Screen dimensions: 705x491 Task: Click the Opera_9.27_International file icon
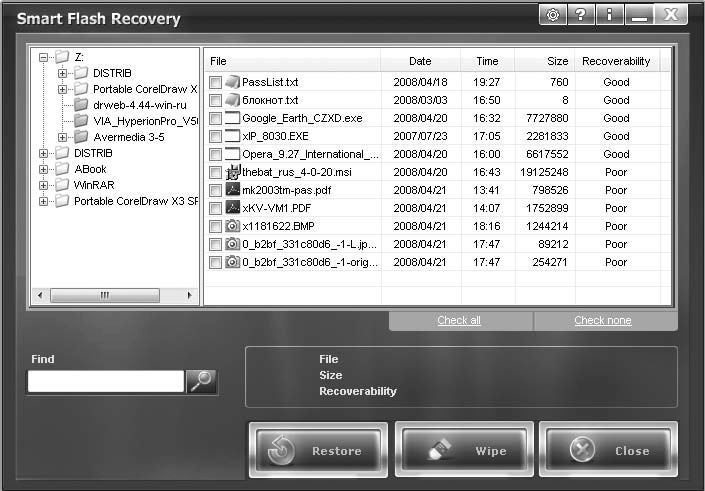click(232, 154)
